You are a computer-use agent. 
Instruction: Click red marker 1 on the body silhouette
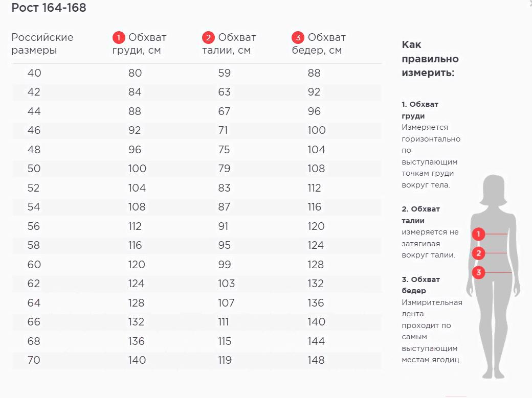point(478,234)
